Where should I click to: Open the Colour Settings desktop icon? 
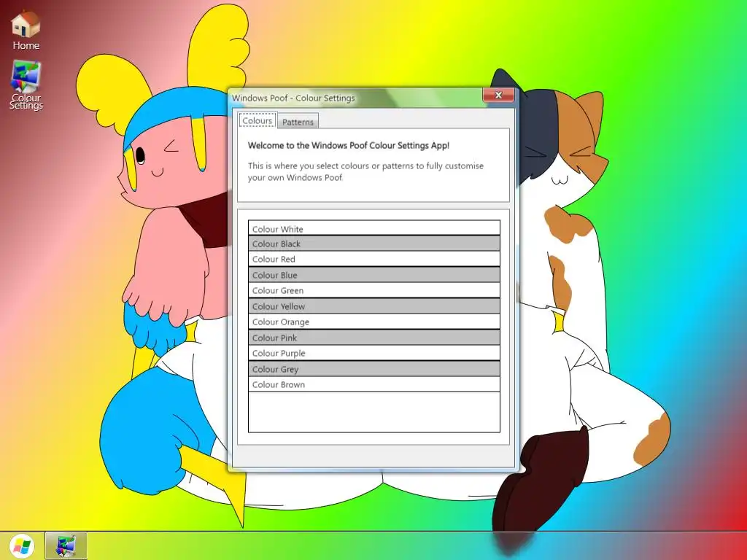pyautogui.click(x=26, y=85)
